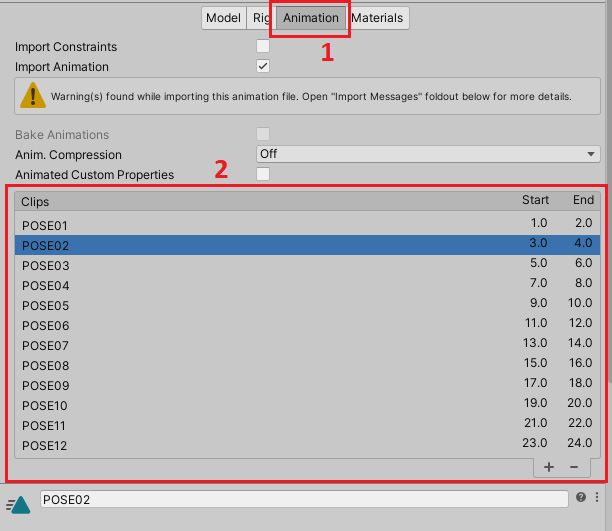Select the POSE02 clip row
612x531 pixels.
[307, 245]
